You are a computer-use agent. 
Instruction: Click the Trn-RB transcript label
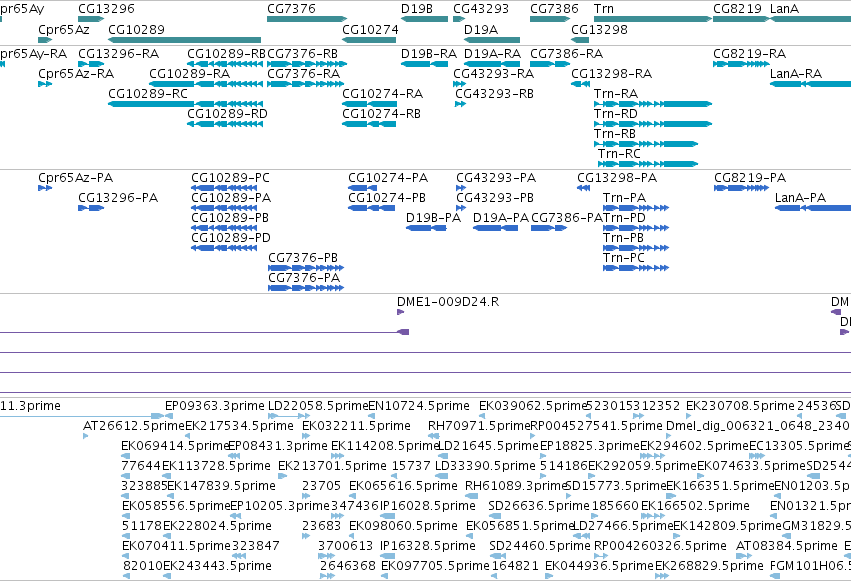pos(614,134)
